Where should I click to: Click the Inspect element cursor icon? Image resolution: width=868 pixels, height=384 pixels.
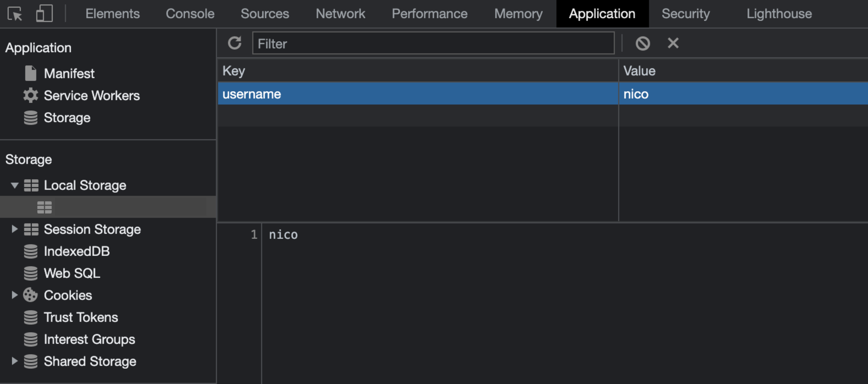(14, 13)
